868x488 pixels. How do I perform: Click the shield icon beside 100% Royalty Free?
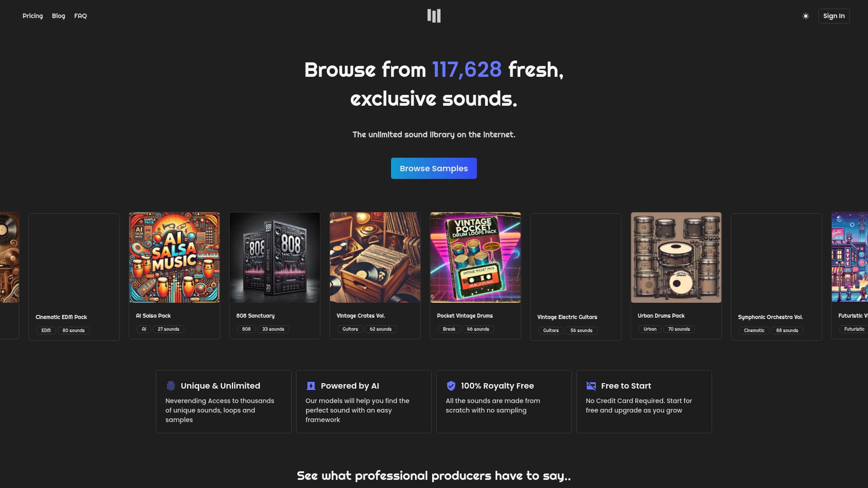451,386
